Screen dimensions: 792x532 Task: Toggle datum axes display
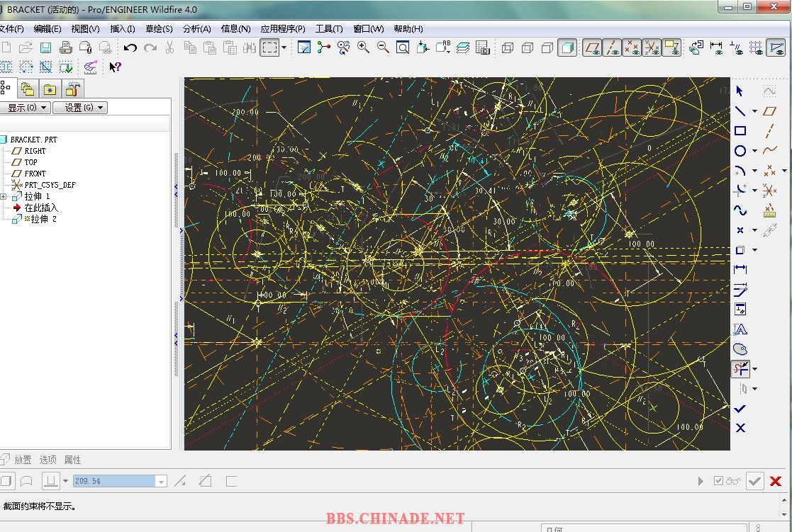pos(612,47)
